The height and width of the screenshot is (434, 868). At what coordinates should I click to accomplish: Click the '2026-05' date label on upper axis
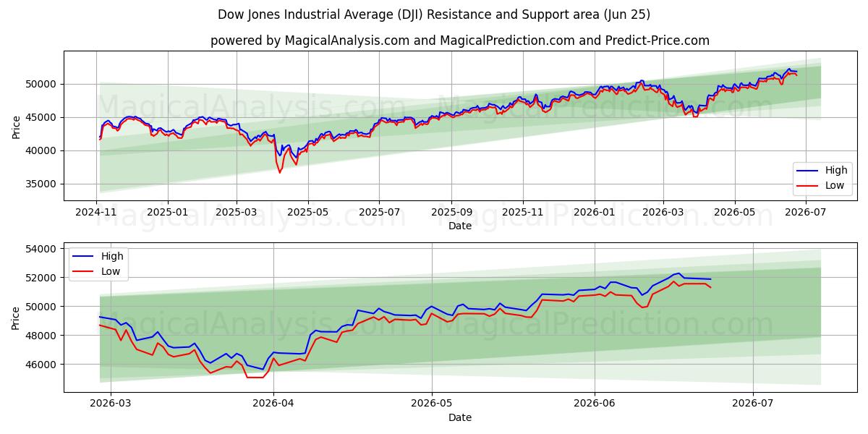click(734, 213)
